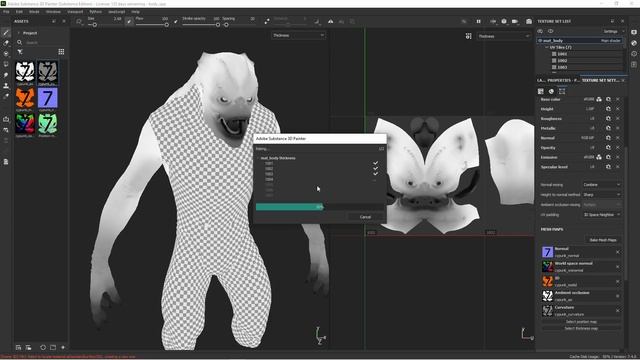Switch Assets to grid view icon
Viewport: 640px width, 360px height.
pyautogui.click(x=61, y=52)
